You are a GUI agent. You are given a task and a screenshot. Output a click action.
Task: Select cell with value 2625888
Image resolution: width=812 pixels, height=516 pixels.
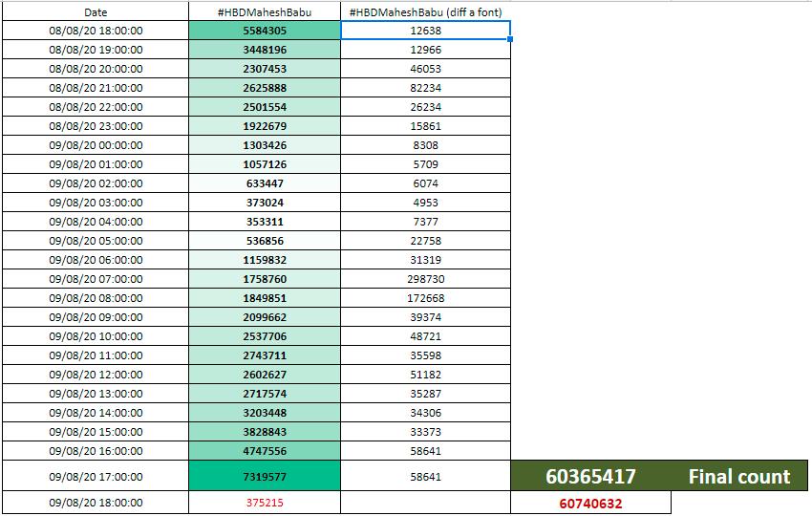(265, 88)
